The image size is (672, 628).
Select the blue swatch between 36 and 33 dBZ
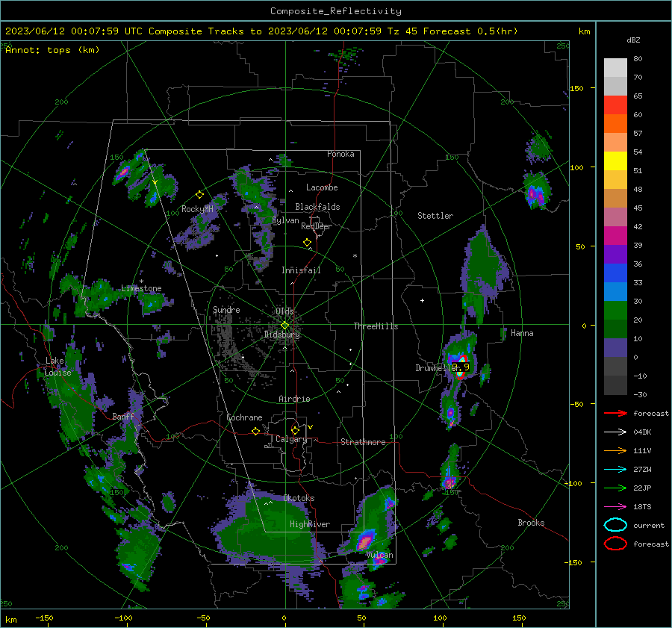coord(615,273)
